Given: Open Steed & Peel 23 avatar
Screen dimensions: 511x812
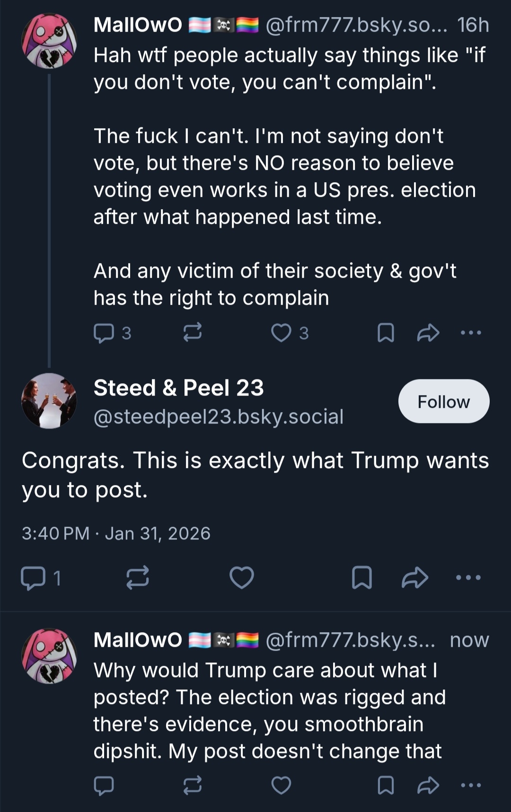Looking at the screenshot, I should (x=49, y=401).
